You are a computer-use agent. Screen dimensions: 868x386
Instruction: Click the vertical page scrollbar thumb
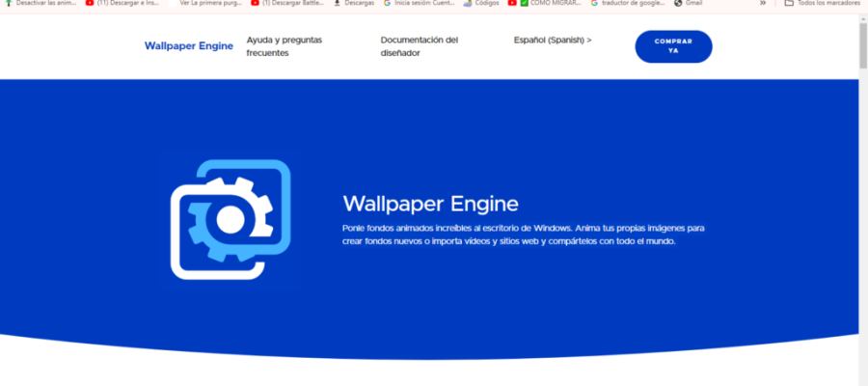(x=862, y=43)
